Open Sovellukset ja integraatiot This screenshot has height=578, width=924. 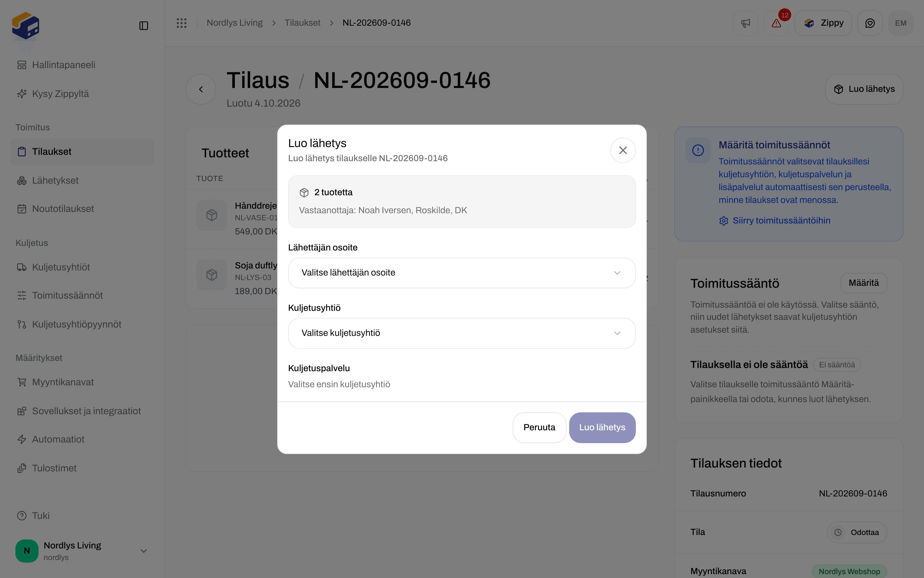(x=82, y=411)
